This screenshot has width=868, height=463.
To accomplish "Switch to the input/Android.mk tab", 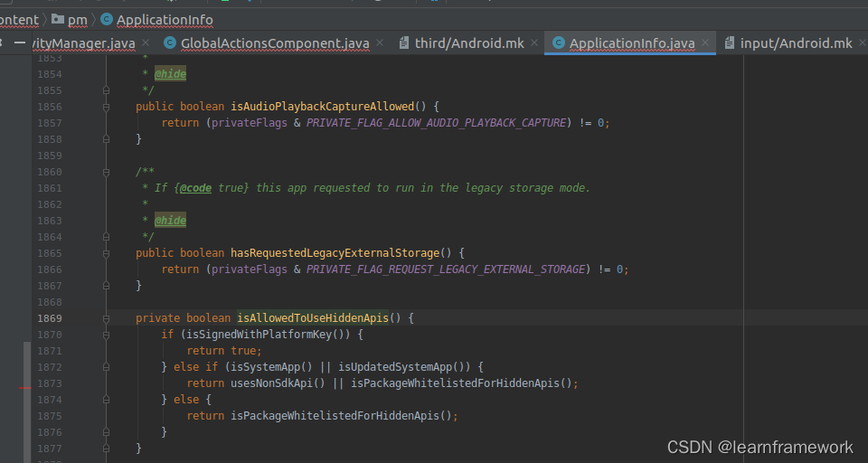I will click(x=796, y=43).
